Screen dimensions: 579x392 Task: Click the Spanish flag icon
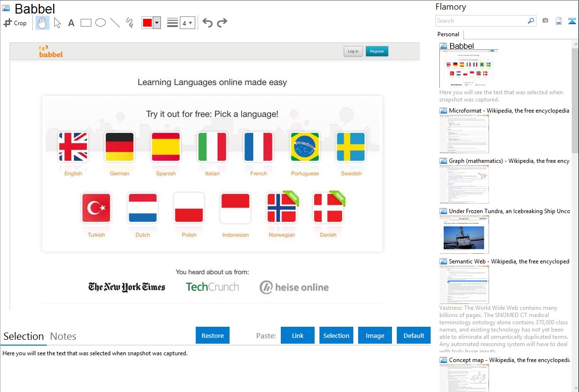(166, 147)
